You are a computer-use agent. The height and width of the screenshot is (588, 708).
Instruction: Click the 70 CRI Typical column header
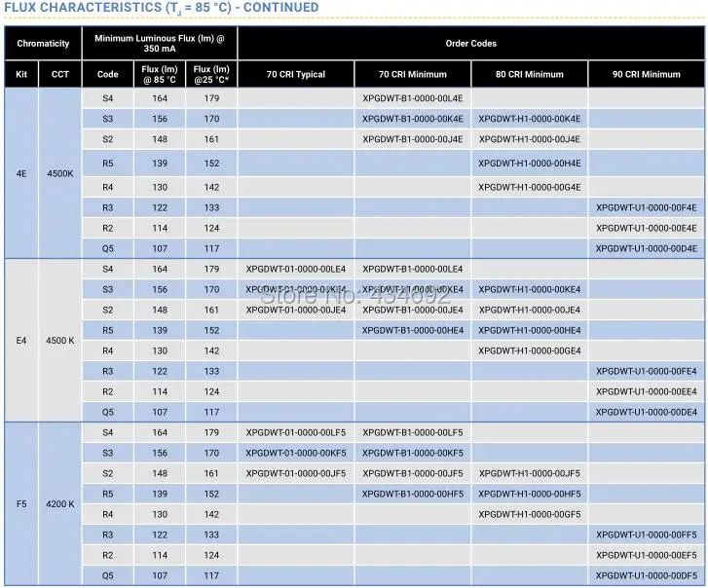[296, 74]
